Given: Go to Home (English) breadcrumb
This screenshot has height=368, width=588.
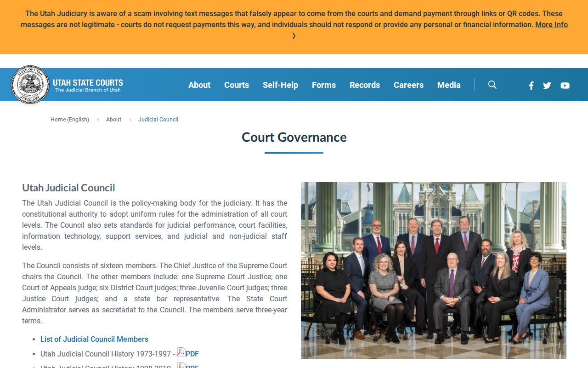Looking at the screenshot, I should pos(70,120).
